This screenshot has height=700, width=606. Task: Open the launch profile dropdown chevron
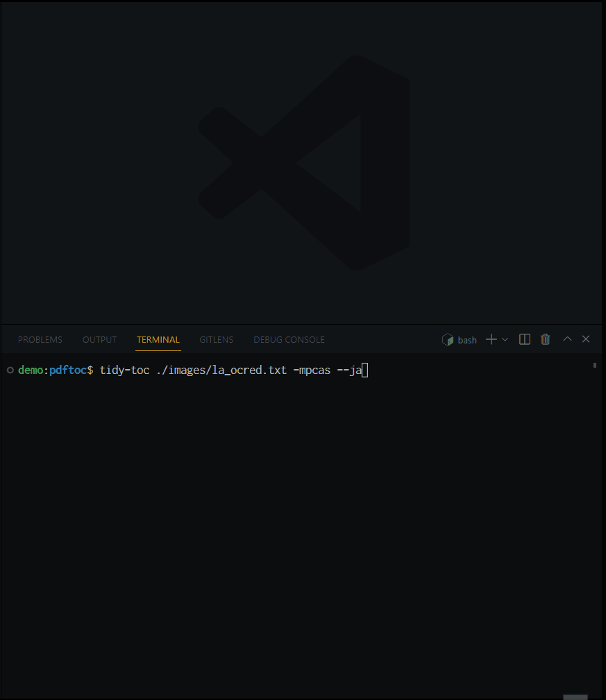505,339
